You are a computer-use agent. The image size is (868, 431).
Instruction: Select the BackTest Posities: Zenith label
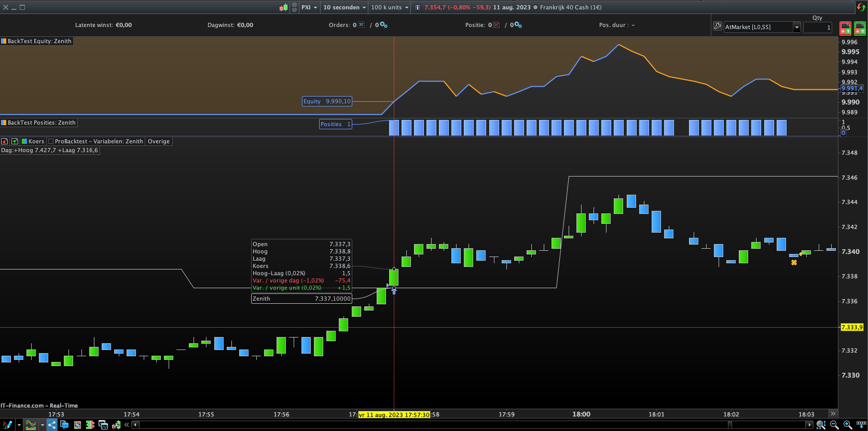(x=42, y=123)
